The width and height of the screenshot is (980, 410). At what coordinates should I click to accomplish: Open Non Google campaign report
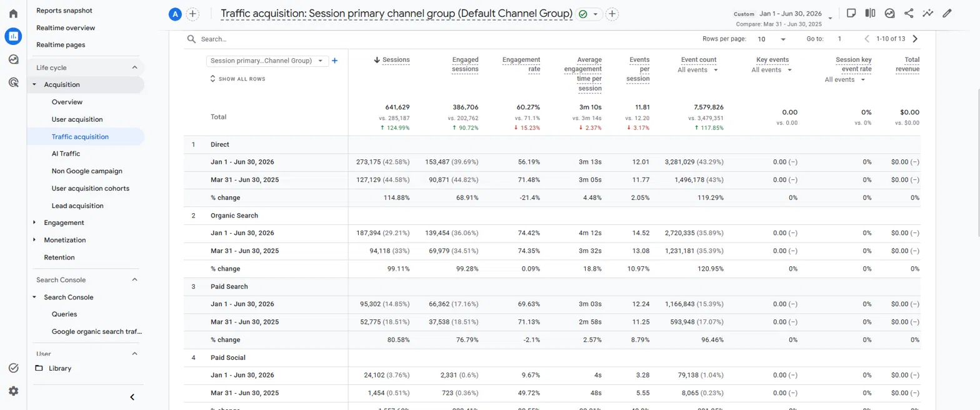87,171
